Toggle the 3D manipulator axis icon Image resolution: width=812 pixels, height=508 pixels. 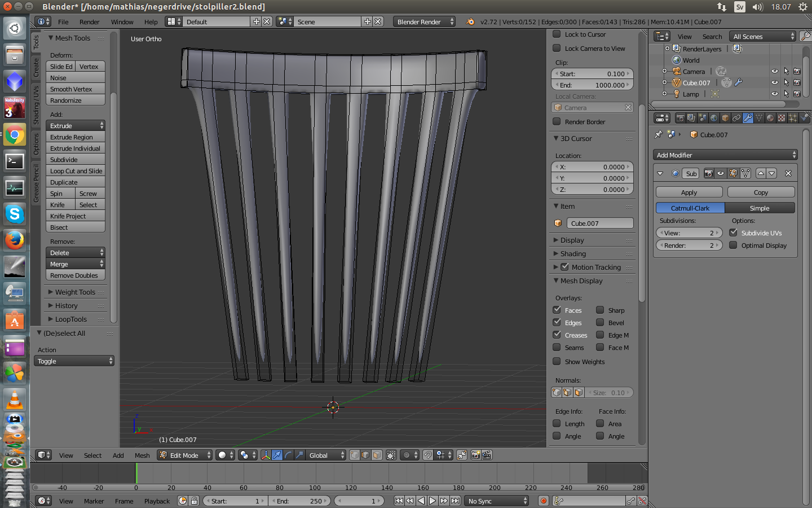(x=266, y=455)
